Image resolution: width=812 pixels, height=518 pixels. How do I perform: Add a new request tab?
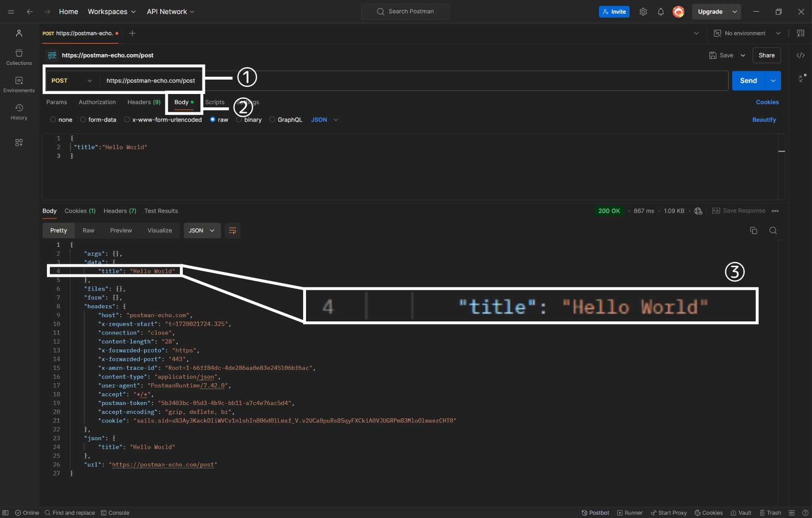(132, 33)
